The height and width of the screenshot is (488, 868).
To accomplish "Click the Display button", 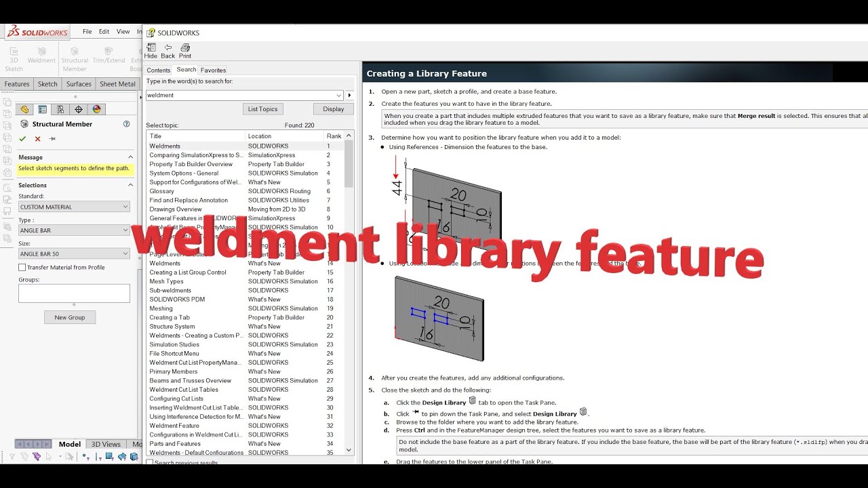I will point(333,109).
